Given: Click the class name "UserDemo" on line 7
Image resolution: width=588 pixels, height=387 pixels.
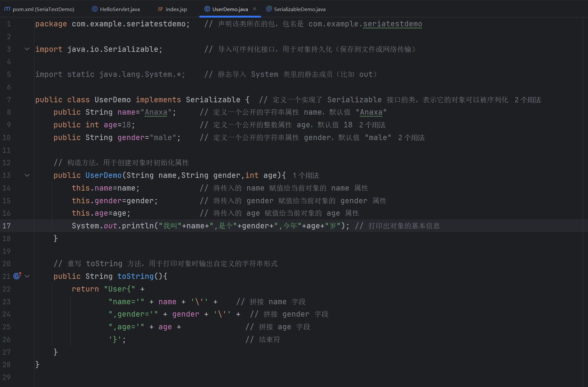Looking at the screenshot, I should click(112, 100).
